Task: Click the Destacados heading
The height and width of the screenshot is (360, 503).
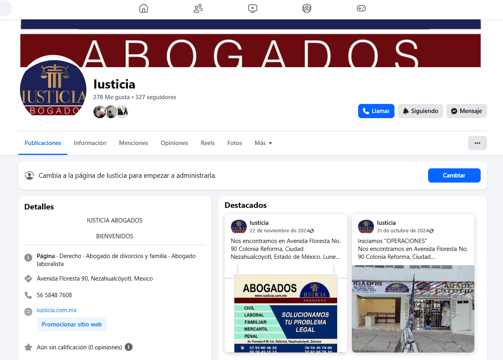Action: pos(246,205)
